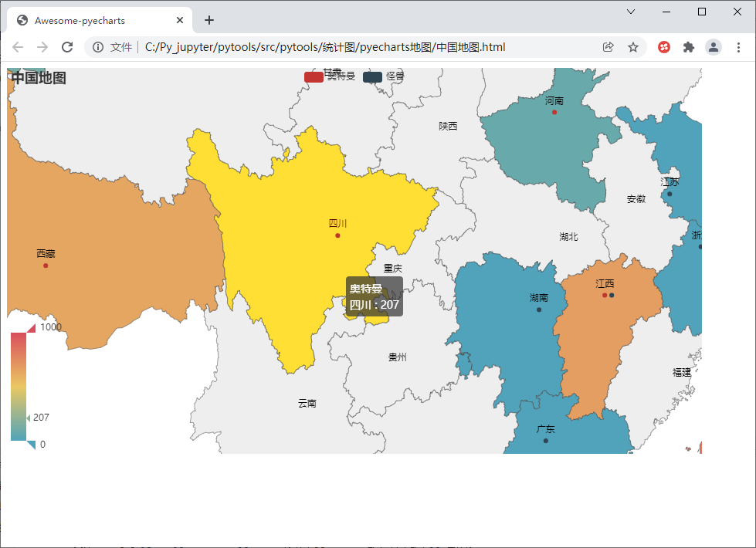Close the Chrome browser window
The image size is (756, 548).
(x=737, y=12)
